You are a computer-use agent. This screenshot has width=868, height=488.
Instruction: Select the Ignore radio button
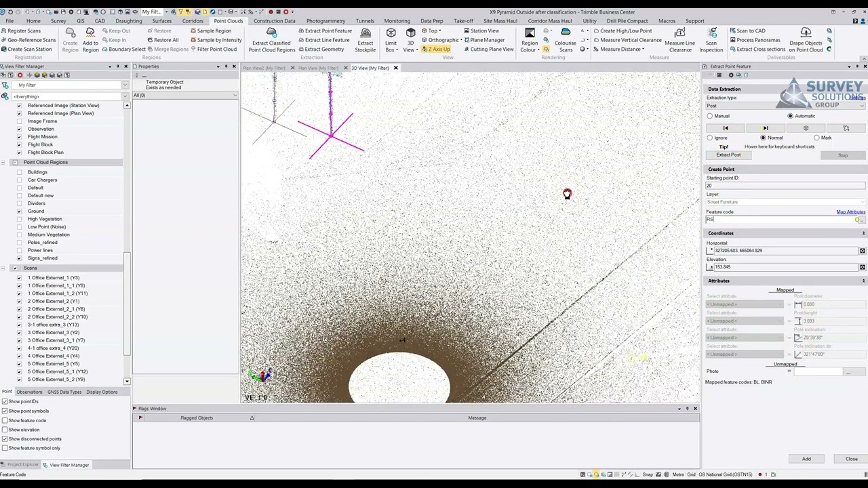pos(710,138)
